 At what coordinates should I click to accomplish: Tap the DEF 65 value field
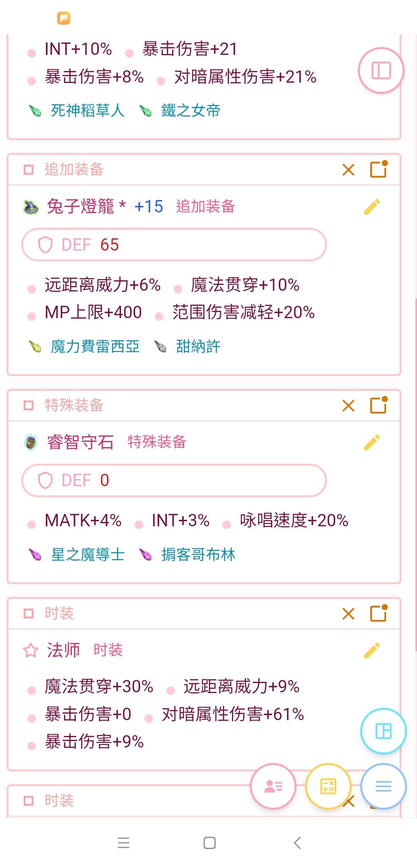click(174, 245)
